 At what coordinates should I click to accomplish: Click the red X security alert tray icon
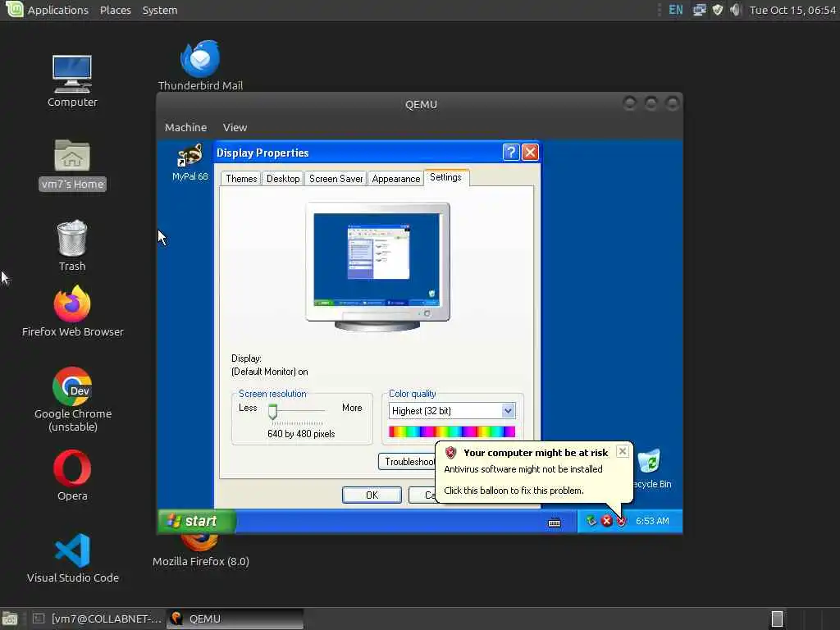pos(606,521)
